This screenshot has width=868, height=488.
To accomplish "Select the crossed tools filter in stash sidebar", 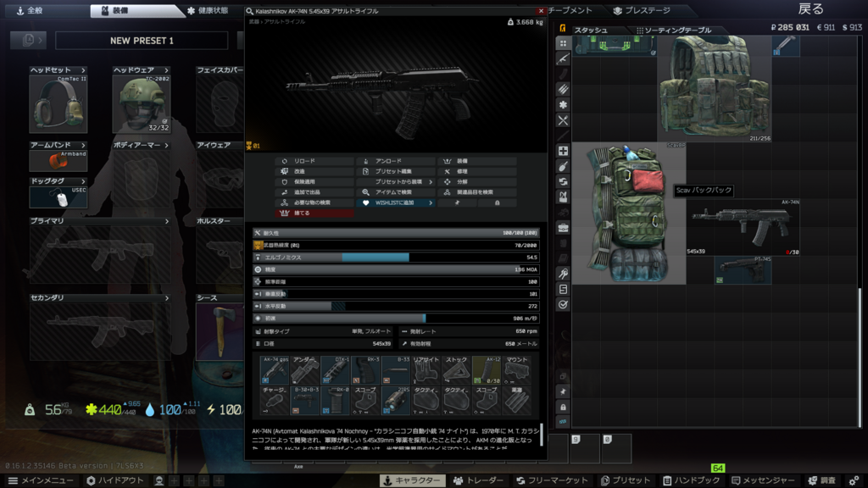I will click(x=563, y=120).
